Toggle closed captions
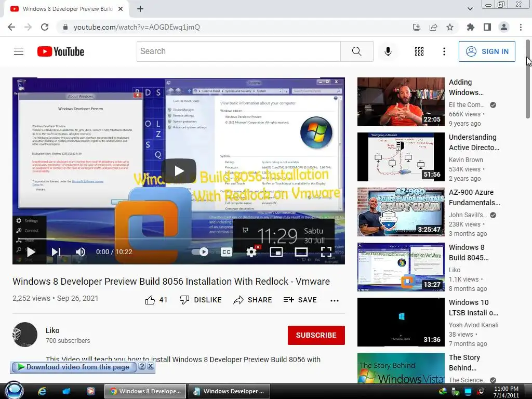The width and height of the screenshot is (532, 399). click(x=227, y=252)
